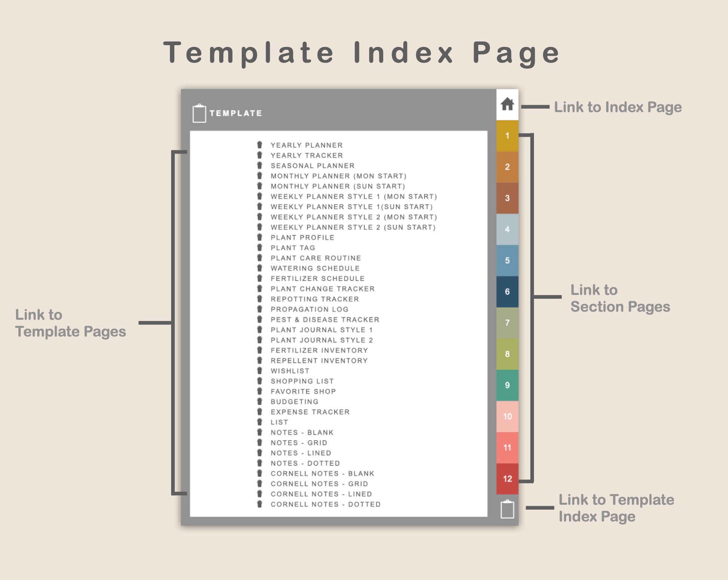Select Weekly Planner Style 1(Sun Start)
The height and width of the screenshot is (580, 728).
pos(351,207)
